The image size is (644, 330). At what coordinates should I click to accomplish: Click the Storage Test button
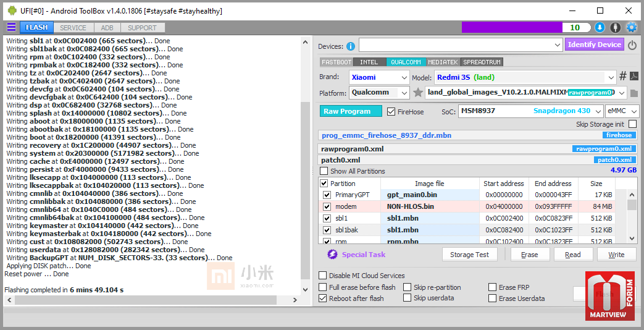469,255
